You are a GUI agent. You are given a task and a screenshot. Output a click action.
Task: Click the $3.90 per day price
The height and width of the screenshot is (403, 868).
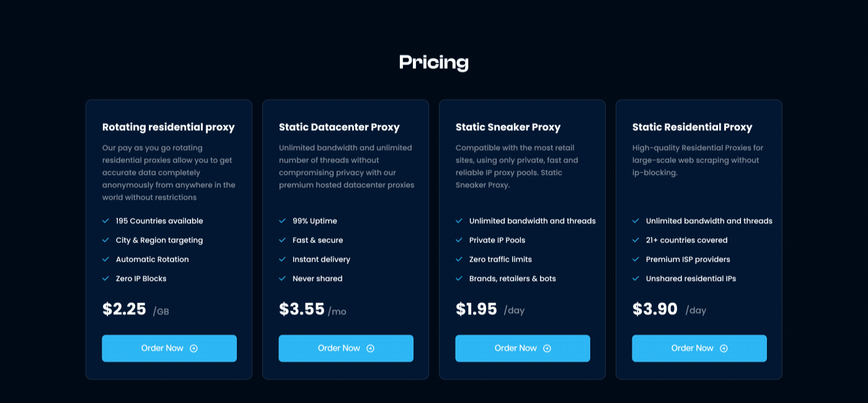tap(655, 309)
